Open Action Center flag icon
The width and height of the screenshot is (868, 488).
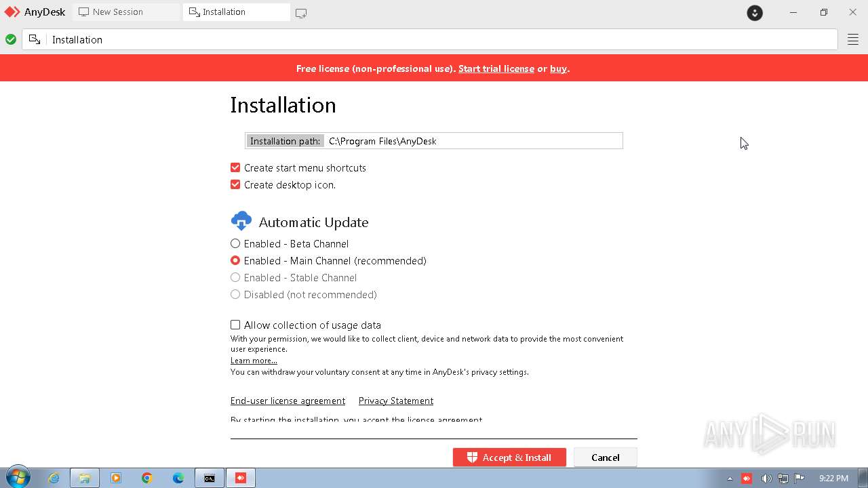[x=800, y=479]
